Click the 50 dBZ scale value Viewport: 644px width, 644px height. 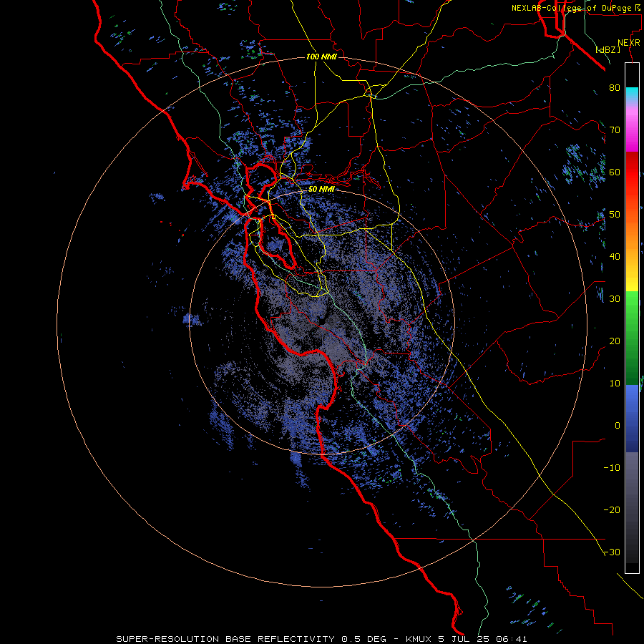coord(615,215)
